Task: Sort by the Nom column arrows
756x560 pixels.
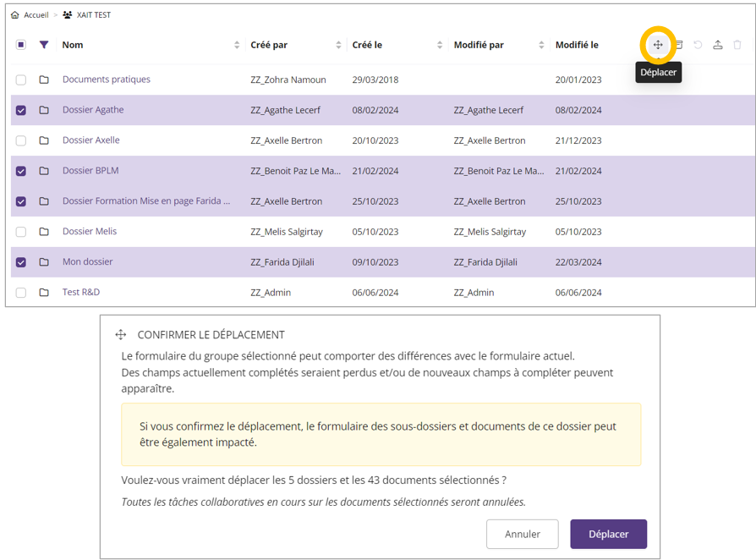Action: pyautogui.click(x=237, y=45)
